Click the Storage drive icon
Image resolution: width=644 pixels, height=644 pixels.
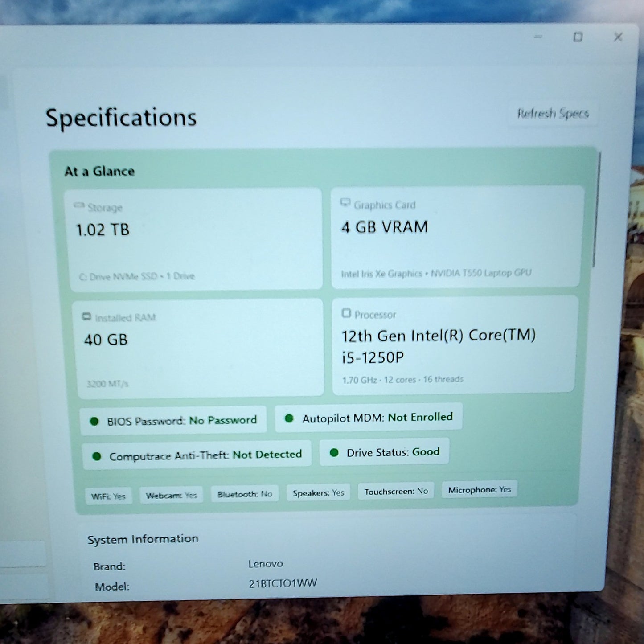click(79, 205)
